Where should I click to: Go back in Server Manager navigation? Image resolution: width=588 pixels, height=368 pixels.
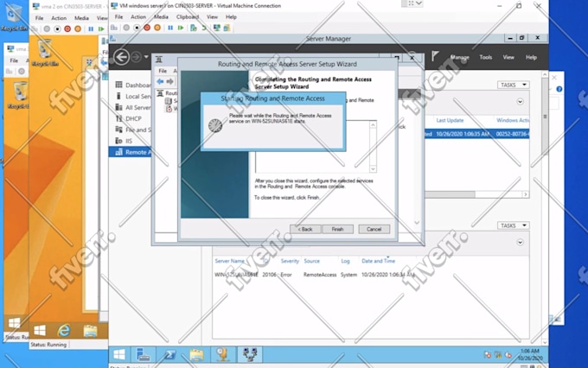coord(121,57)
